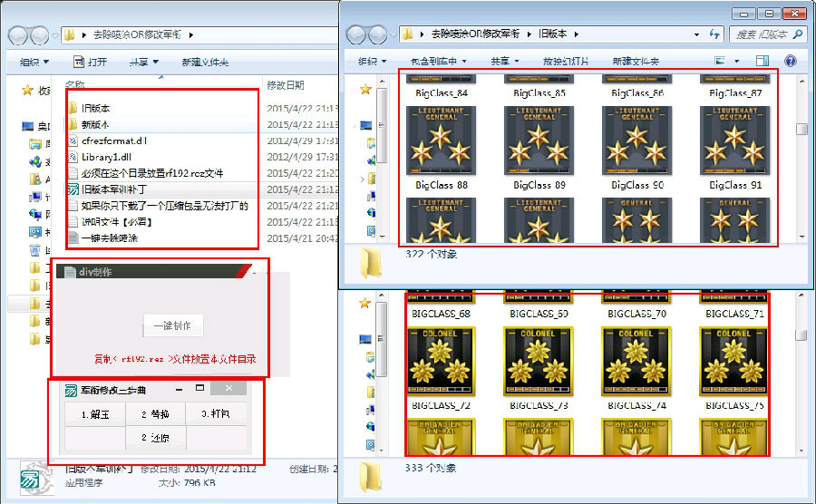The width and height of the screenshot is (816, 504).
Task: Close the 军衔修改三步曲 window
Action: 229,388
